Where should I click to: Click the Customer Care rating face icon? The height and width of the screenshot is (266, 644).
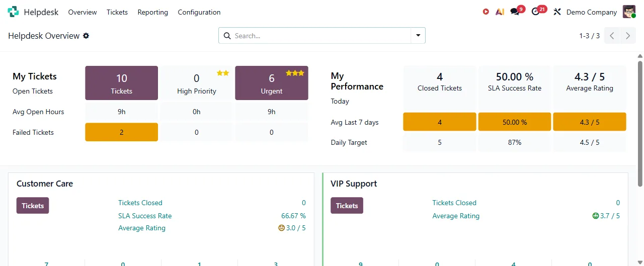click(282, 228)
